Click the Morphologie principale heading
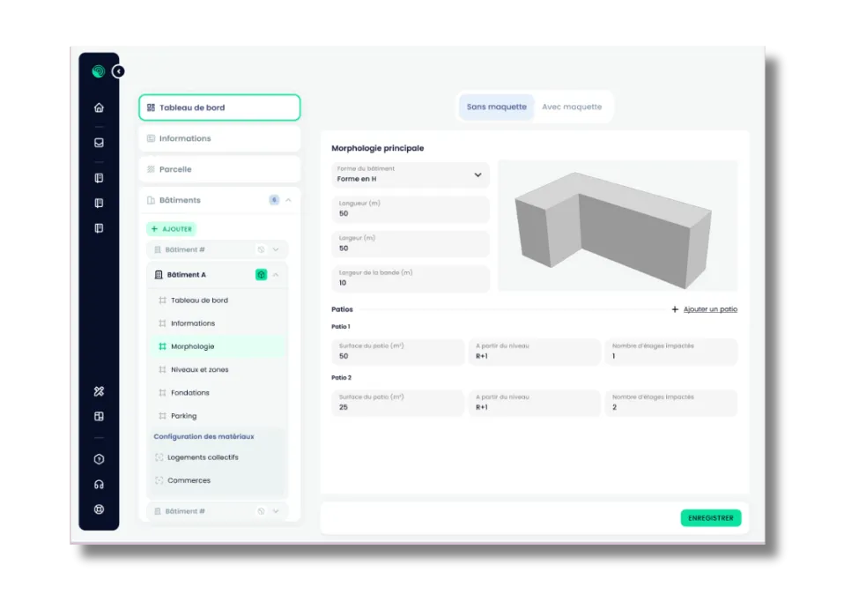The image size is (859, 616). point(377,148)
